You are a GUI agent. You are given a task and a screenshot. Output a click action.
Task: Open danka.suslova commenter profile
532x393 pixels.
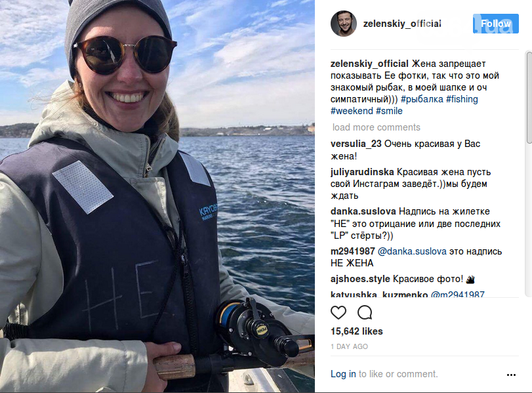pos(363,211)
